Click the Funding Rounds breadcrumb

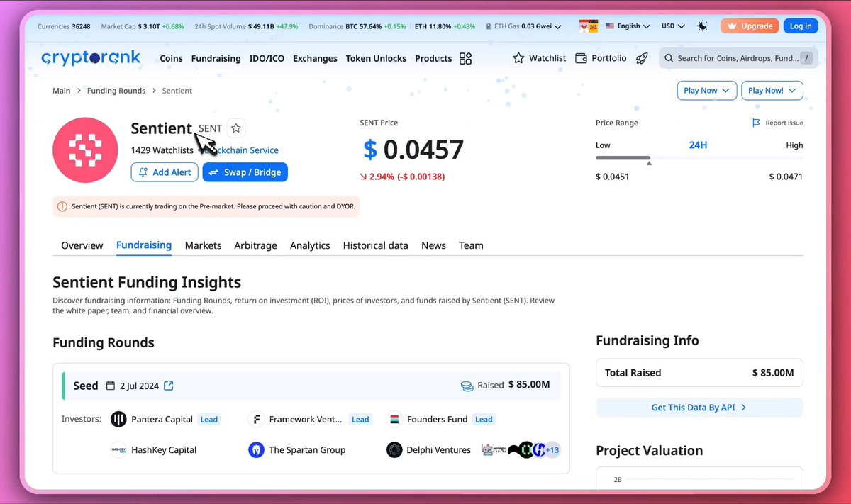[x=116, y=91]
